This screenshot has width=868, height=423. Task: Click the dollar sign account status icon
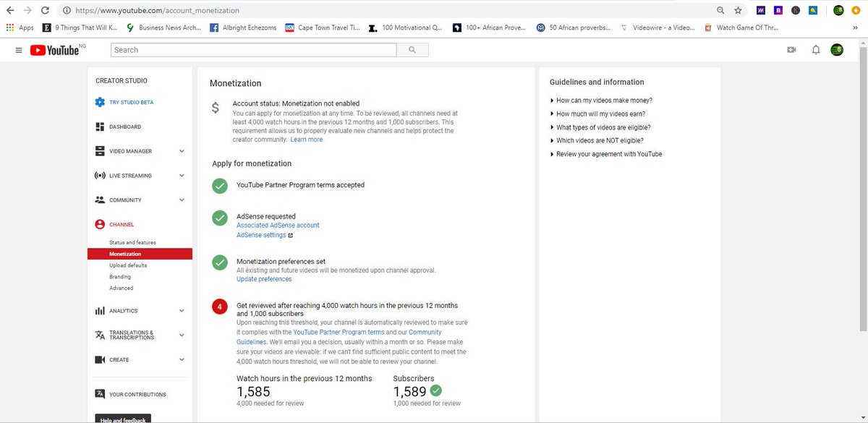216,108
